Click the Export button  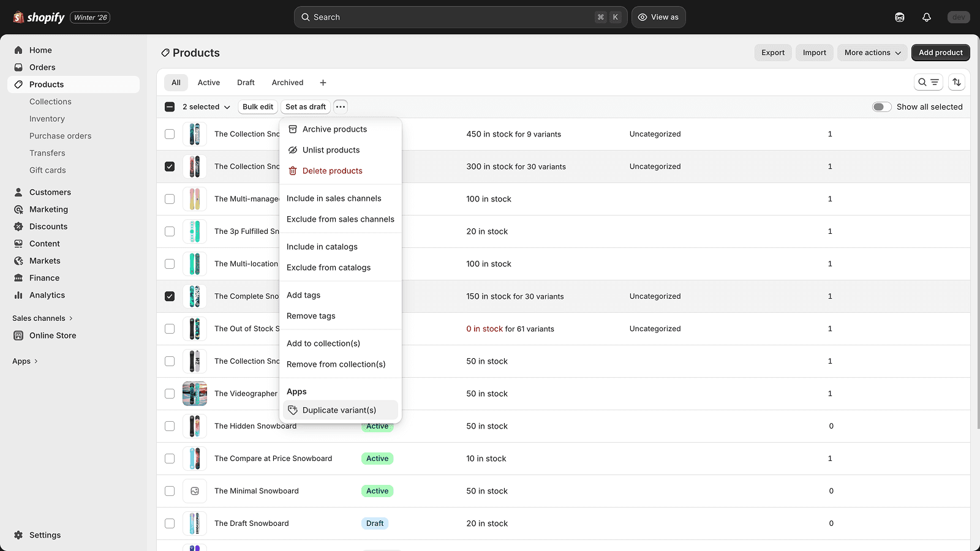(x=772, y=53)
